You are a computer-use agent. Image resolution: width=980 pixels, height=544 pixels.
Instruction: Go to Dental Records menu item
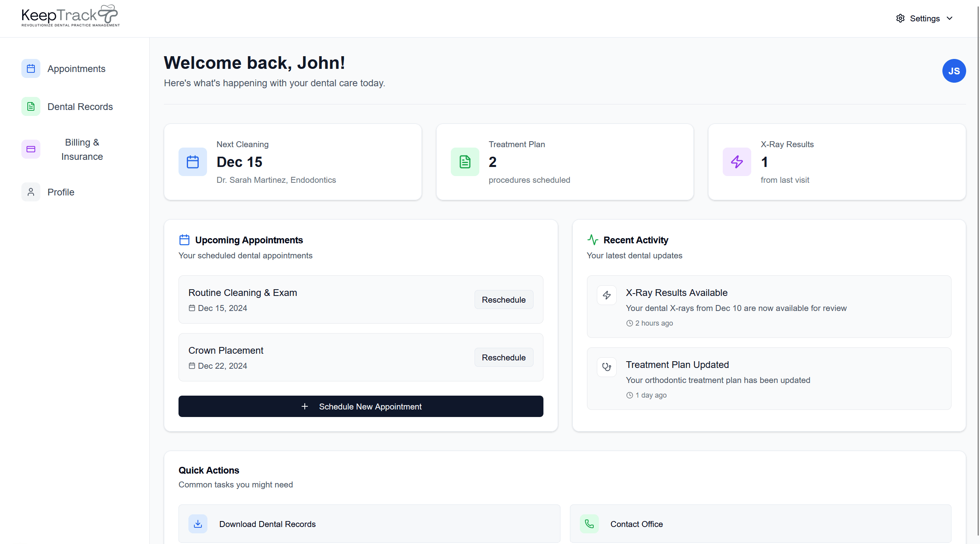pyautogui.click(x=80, y=107)
